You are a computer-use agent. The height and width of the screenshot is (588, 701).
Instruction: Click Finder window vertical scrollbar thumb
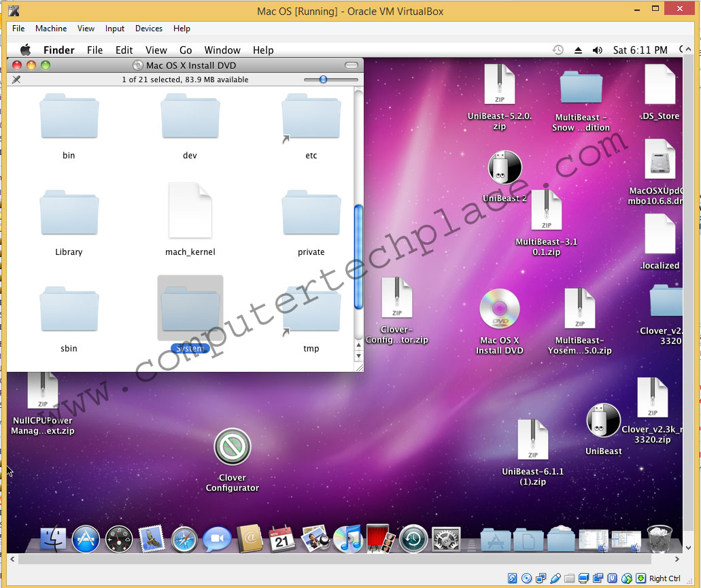(358, 257)
